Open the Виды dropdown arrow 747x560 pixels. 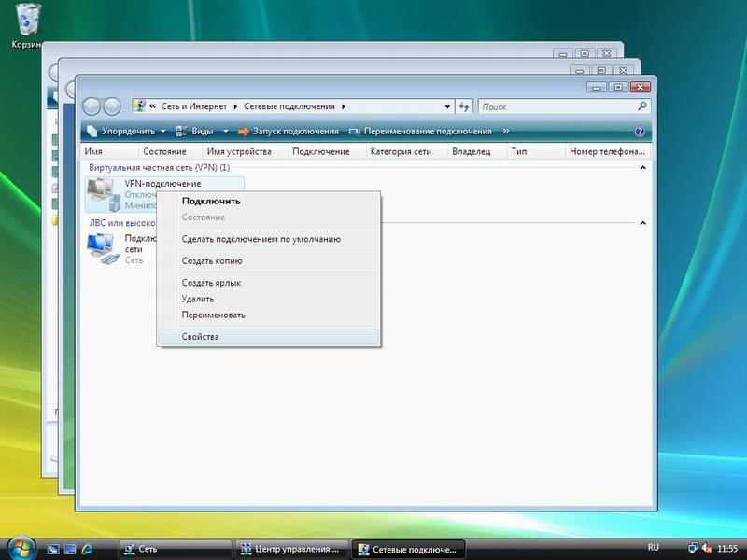pos(226,131)
